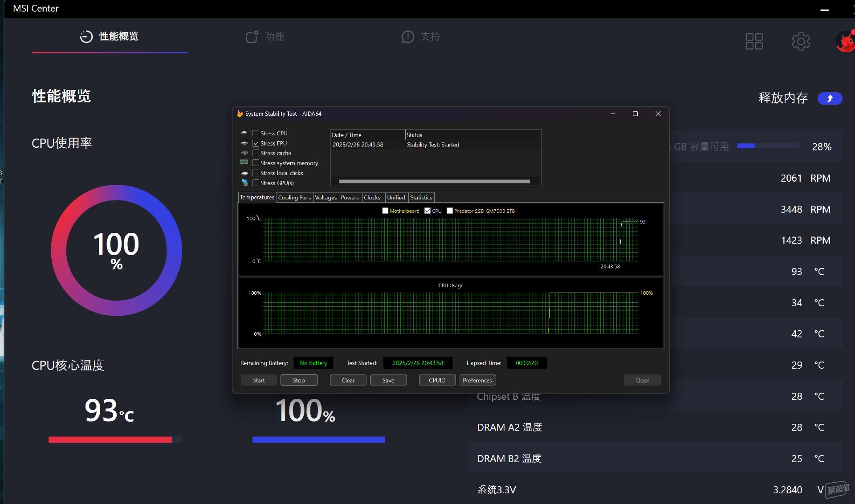
Task: Click the Clear button
Action: coord(348,380)
